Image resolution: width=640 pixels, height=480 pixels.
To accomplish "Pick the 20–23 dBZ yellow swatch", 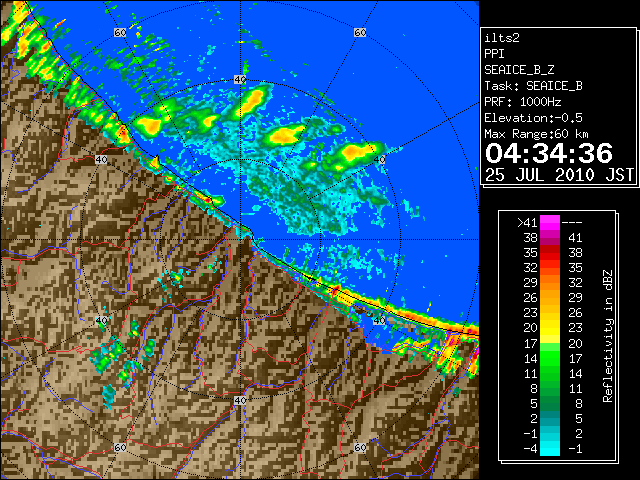I will [550, 328].
